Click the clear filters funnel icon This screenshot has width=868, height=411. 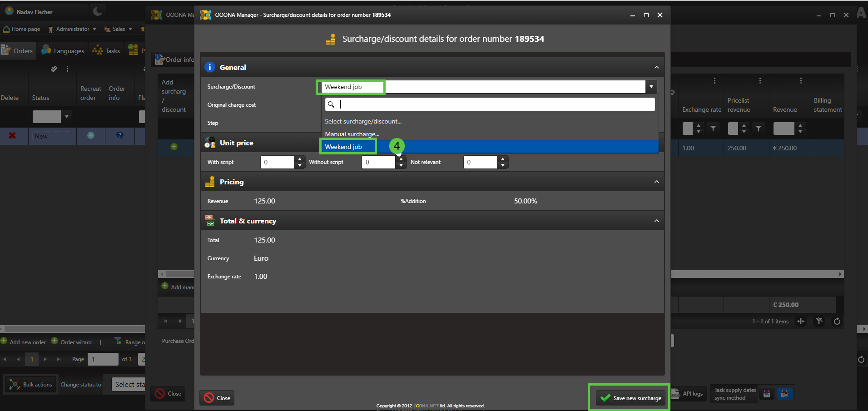click(x=819, y=322)
